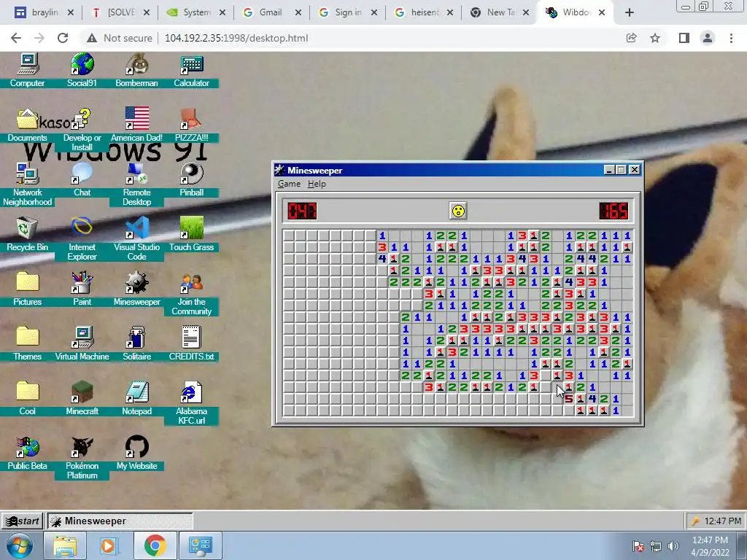This screenshot has height=560, width=747.
Task: Switch to the New Tab browser tab
Action: (499, 12)
